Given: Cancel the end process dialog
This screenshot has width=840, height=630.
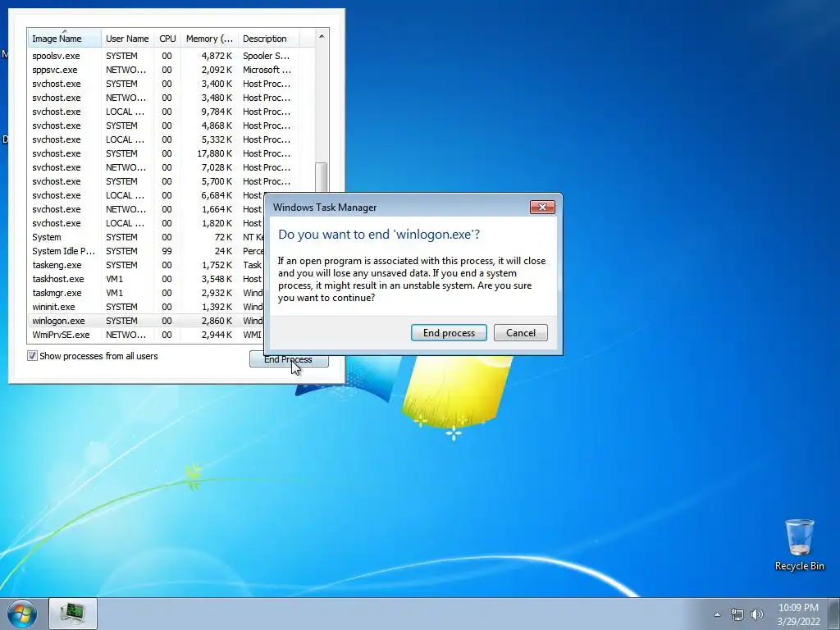Looking at the screenshot, I should coord(521,333).
